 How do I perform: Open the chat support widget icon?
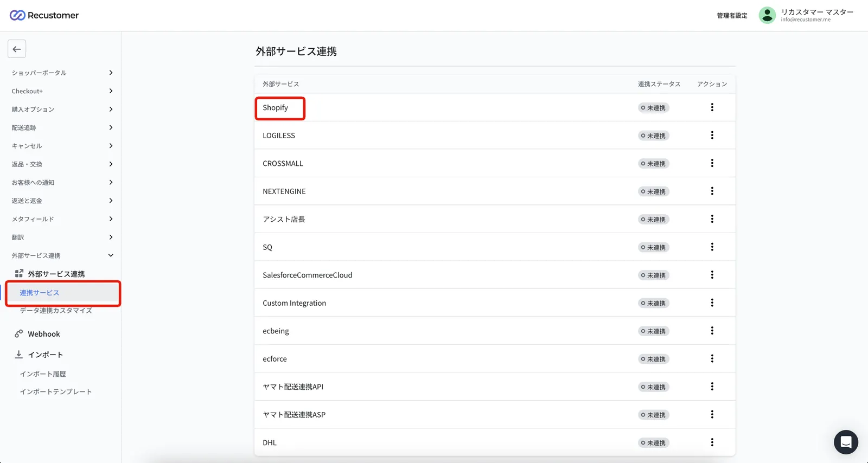coord(846,442)
